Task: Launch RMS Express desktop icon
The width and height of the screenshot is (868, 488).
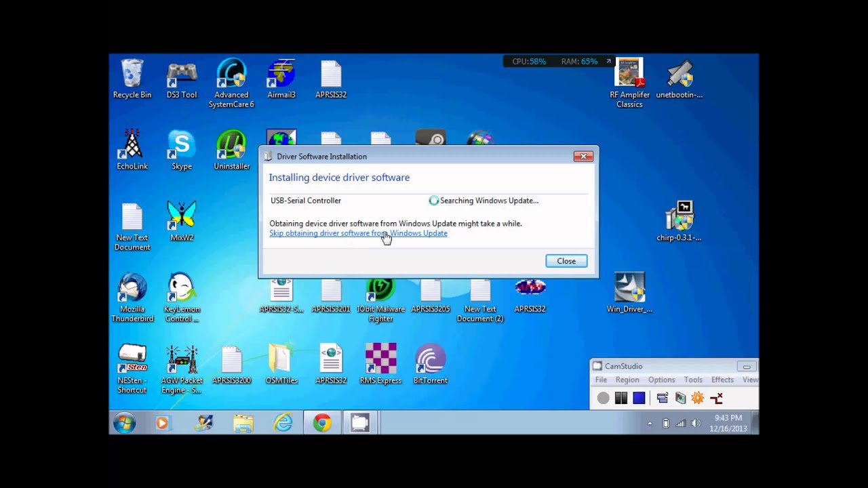Action: click(380, 365)
